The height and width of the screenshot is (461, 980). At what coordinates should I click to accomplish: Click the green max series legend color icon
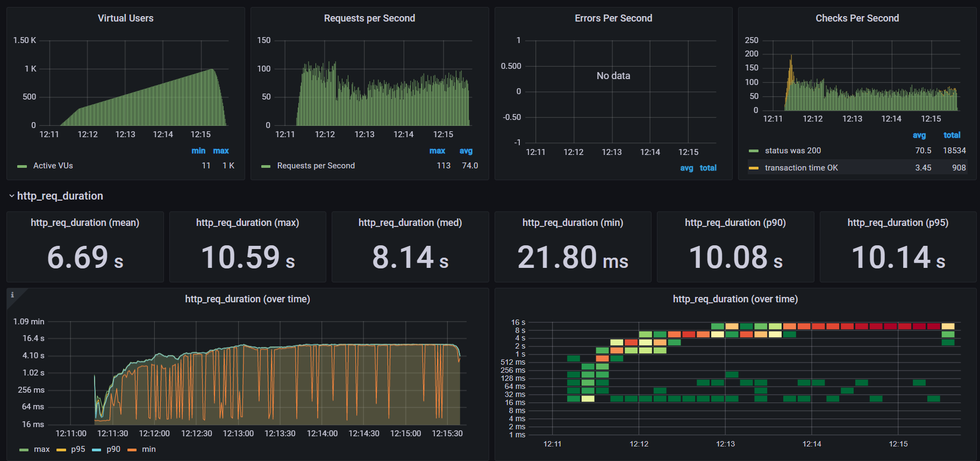tap(24, 450)
